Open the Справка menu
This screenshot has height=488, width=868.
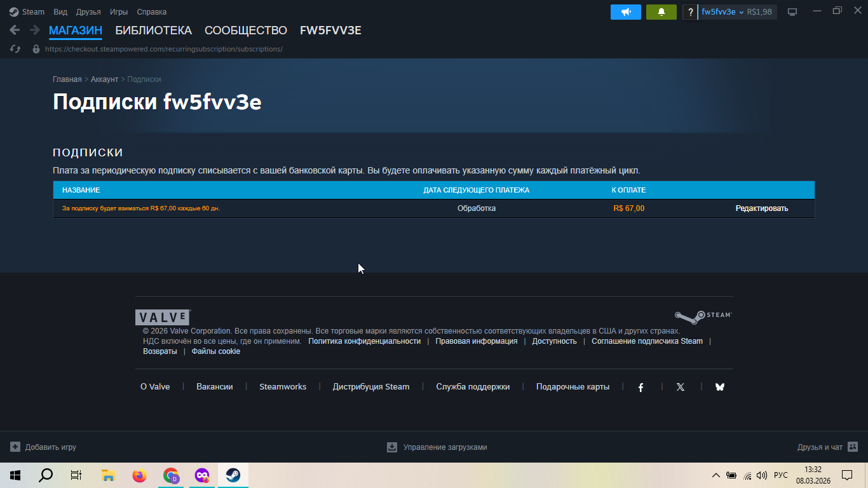tap(152, 12)
